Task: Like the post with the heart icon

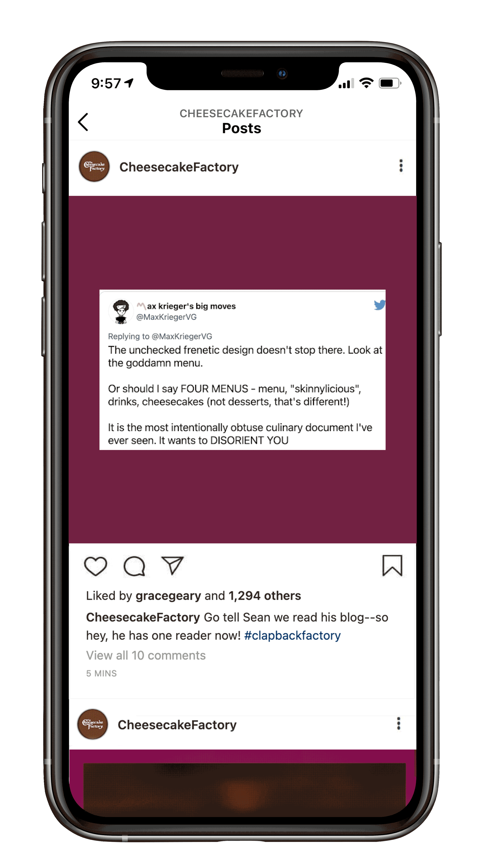Action: tap(95, 566)
